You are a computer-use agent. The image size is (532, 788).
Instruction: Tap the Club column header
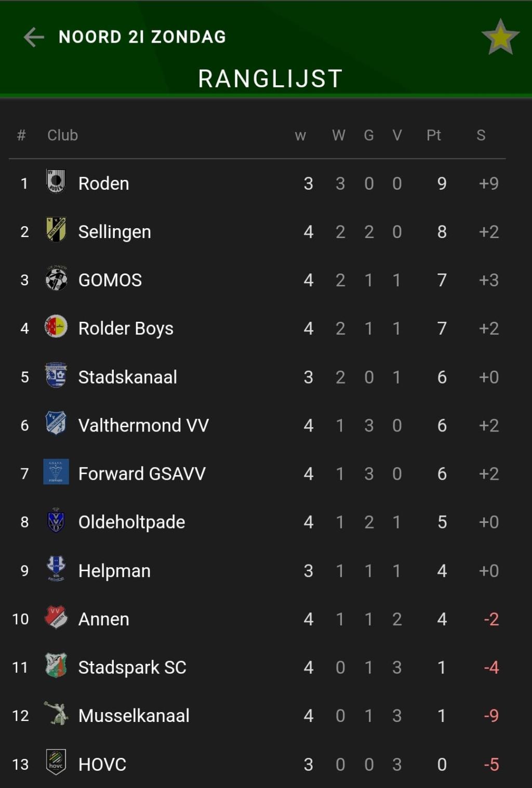click(x=62, y=135)
